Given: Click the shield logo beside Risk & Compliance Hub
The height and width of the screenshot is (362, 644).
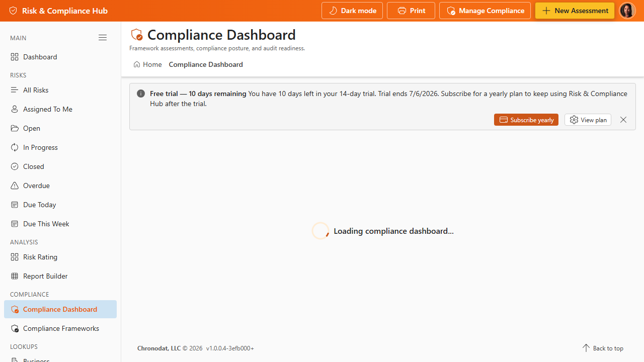Looking at the screenshot, I should [x=13, y=11].
